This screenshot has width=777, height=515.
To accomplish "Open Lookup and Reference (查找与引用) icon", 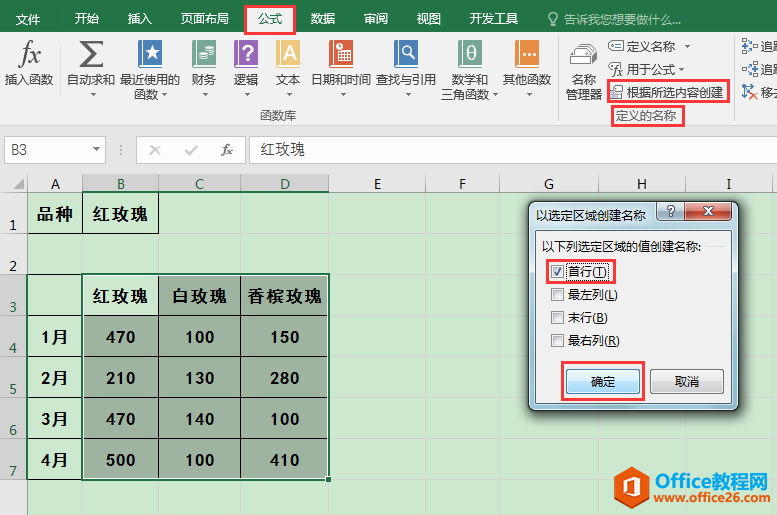I will [x=406, y=54].
